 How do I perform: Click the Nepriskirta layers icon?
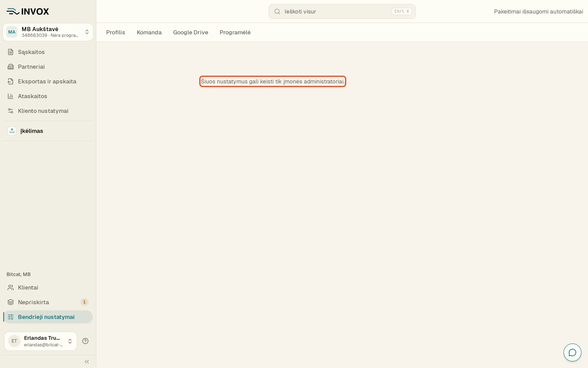(x=10, y=302)
